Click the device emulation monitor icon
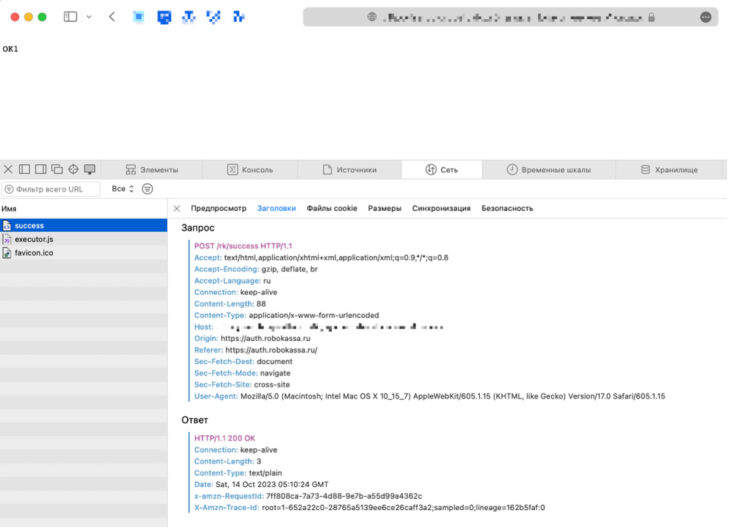This screenshot has height=529, width=729. [x=89, y=169]
